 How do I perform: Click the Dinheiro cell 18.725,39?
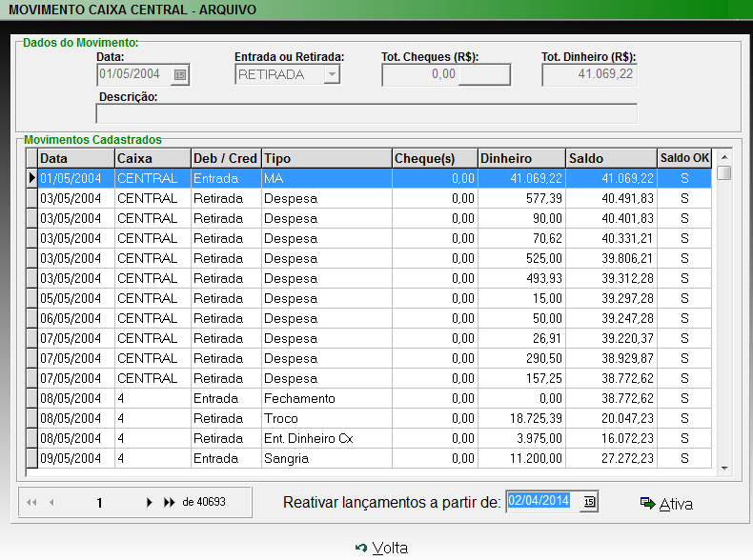pyautogui.click(x=522, y=418)
